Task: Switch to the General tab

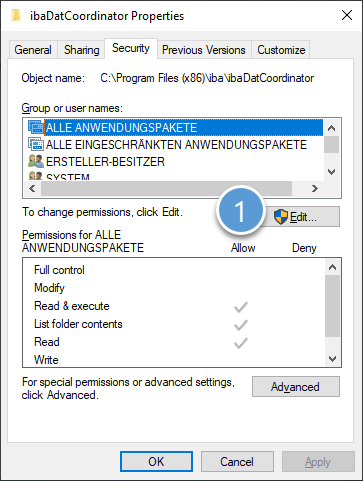Action: click(x=33, y=50)
